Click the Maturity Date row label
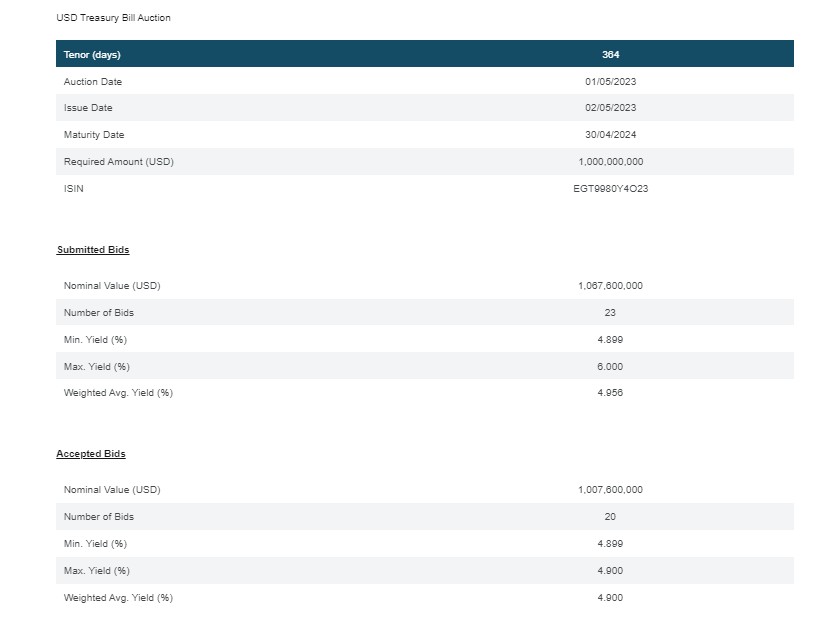 (94, 135)
